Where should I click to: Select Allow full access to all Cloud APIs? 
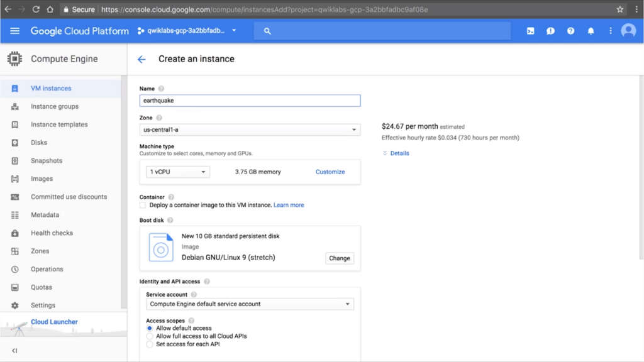[x=150, y=336]
